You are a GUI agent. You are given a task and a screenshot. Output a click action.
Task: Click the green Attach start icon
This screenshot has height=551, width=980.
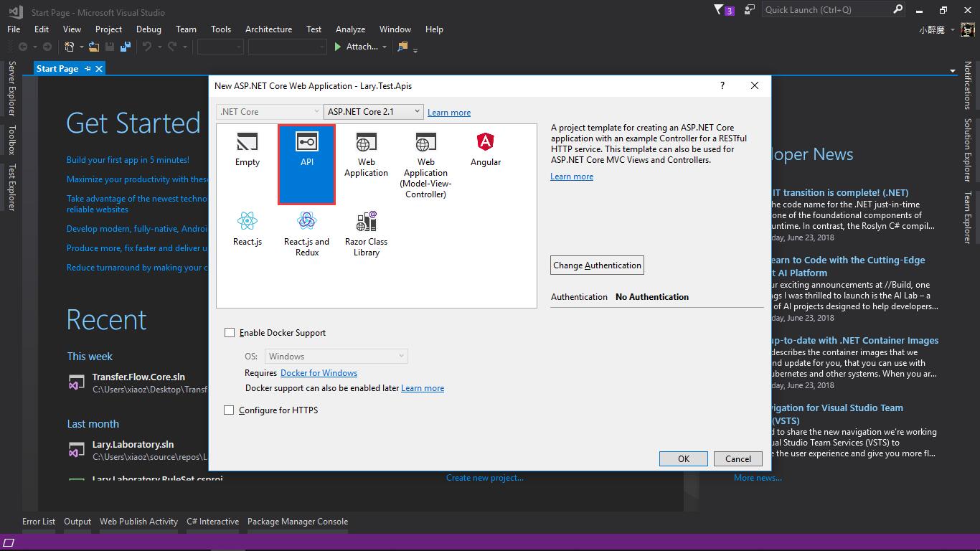pyautogui.click(x=338, y=47)
